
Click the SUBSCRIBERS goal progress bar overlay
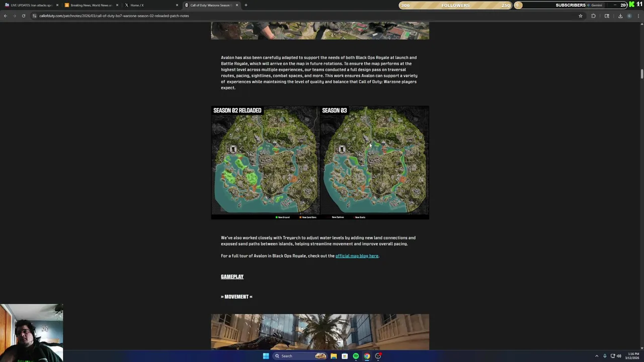coord(571,5)
